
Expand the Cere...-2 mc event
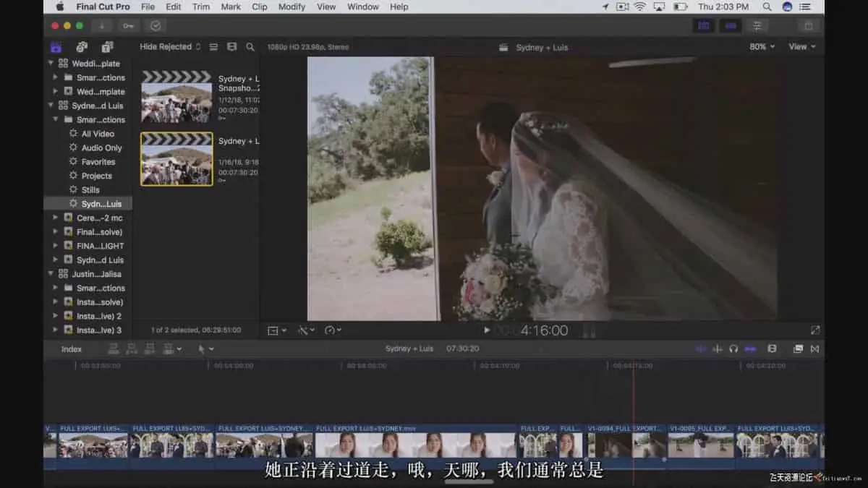(56, 218)
